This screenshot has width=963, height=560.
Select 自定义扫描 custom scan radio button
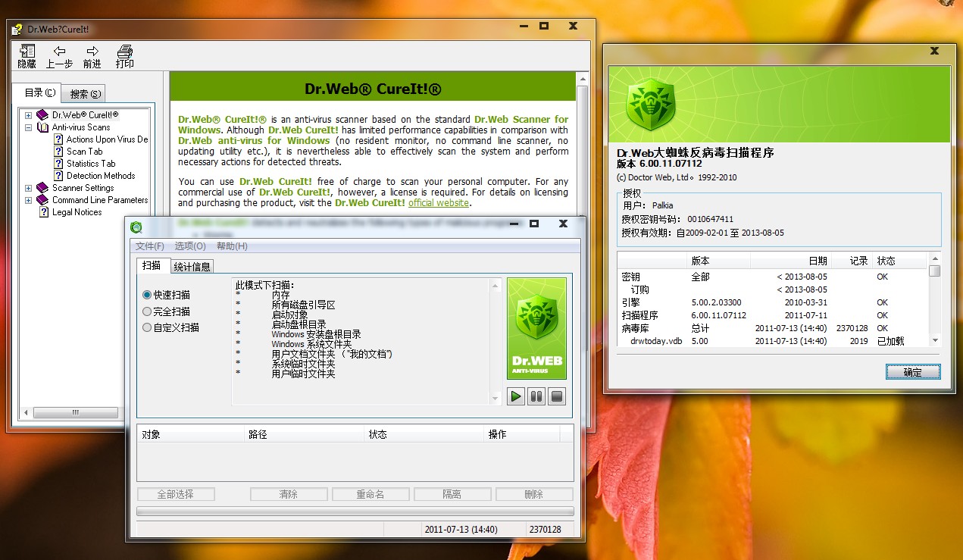click(147, 327)
